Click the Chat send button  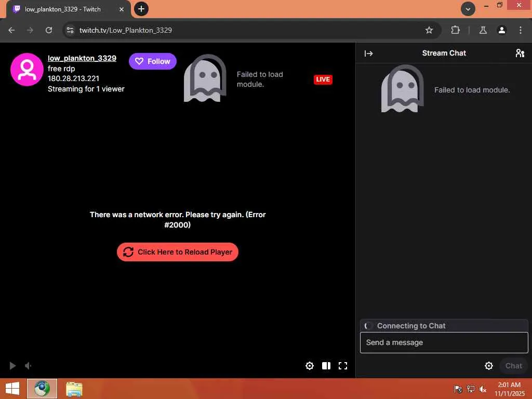click(513, 366)
